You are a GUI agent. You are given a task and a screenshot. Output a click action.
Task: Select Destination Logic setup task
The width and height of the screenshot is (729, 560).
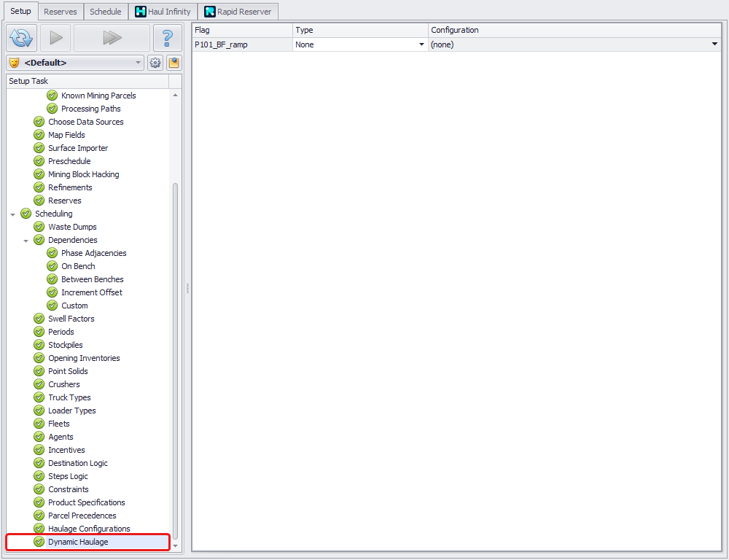78,463
